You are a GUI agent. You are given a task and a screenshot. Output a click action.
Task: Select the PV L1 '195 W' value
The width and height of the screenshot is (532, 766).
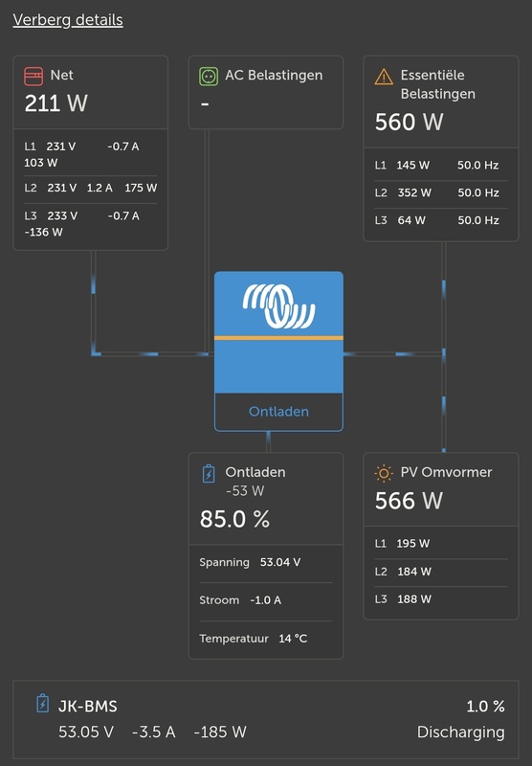point(413,544)
